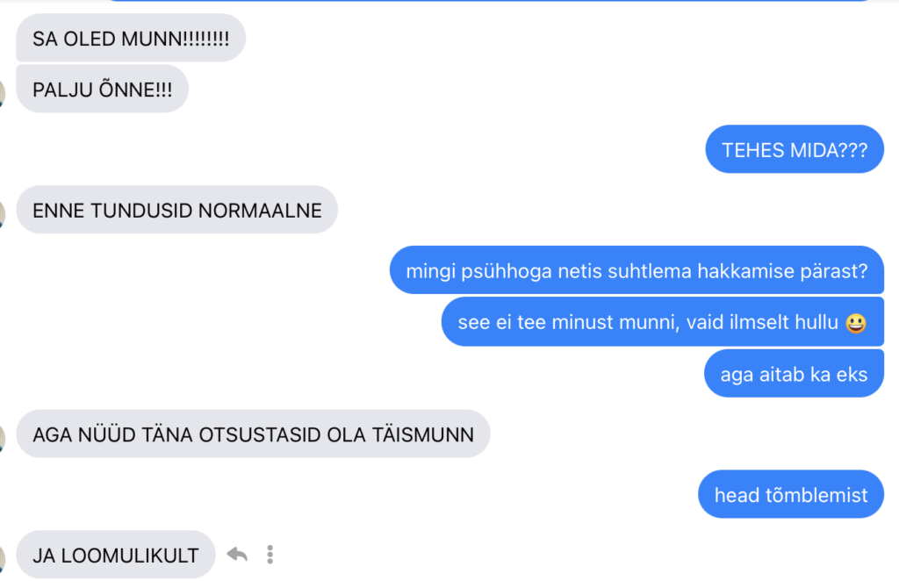This screenshot has height=588, width=899.
Task: Select the aga aitab ka eks bubble
Action: pos(794,373)
